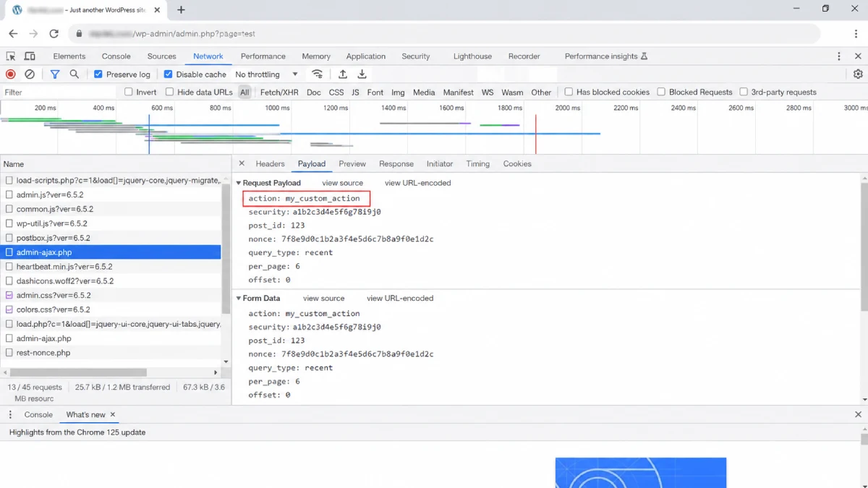Open the network conditions wifi icon

(318, 74)
